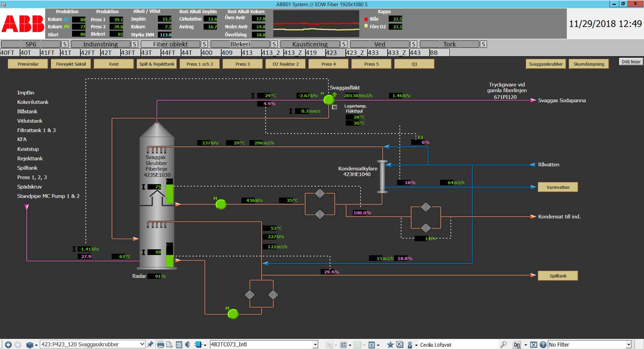Open the 483TC073_Intl object dropdown
Viewport: 644px width, 349px height.
315,344
